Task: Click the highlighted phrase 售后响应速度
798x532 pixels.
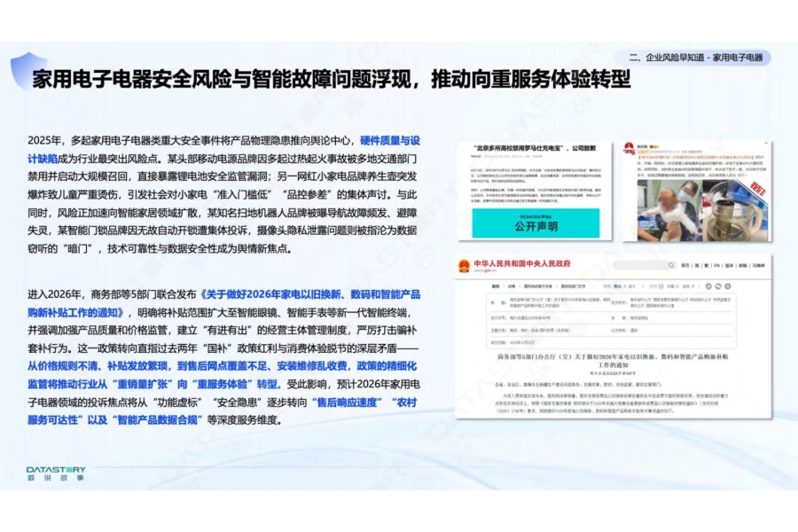Action: click(x=347, y=403)
